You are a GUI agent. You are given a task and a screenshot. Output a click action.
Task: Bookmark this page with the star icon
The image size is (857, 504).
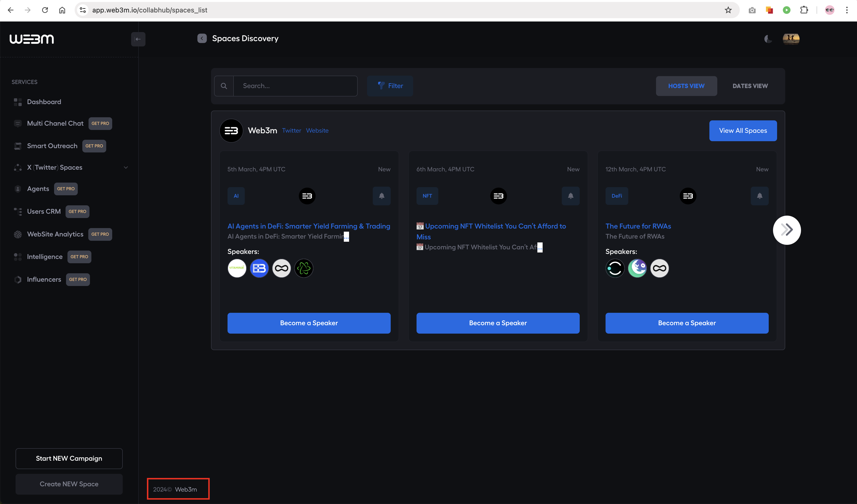point(728,10)
